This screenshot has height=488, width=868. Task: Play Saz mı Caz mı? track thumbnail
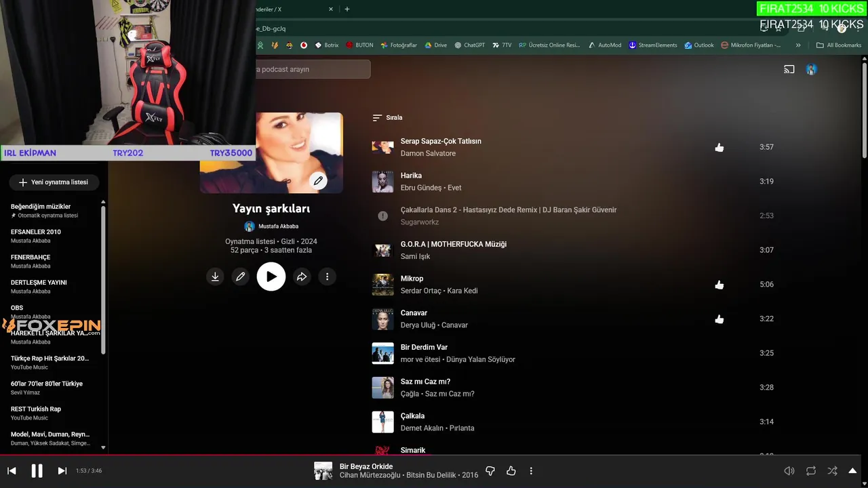[x=382, y=388]
